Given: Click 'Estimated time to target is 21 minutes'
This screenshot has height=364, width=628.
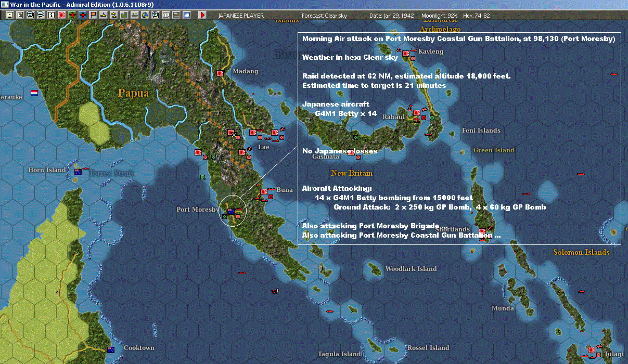Looking at the screenshot, I should tap(374, 85).
